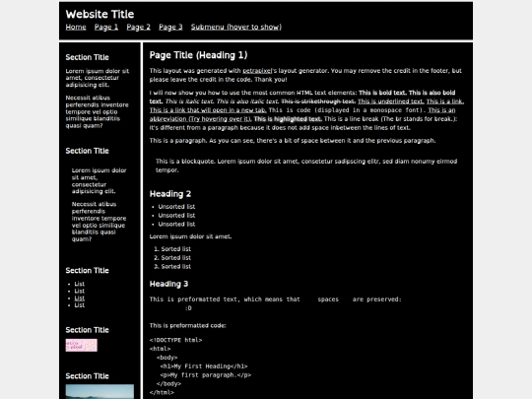The image size is (532, 399).
Task: Click the strikethrough text sample
Action: pyautogui.click(x=318, y=101)
